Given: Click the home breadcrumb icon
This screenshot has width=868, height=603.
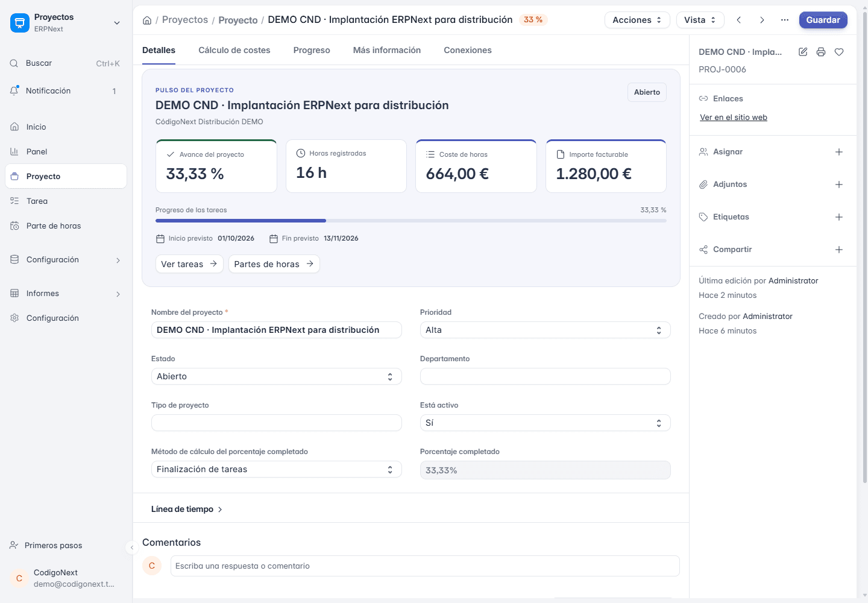Looking at the screenshot, I should click(x=147, y=21).
